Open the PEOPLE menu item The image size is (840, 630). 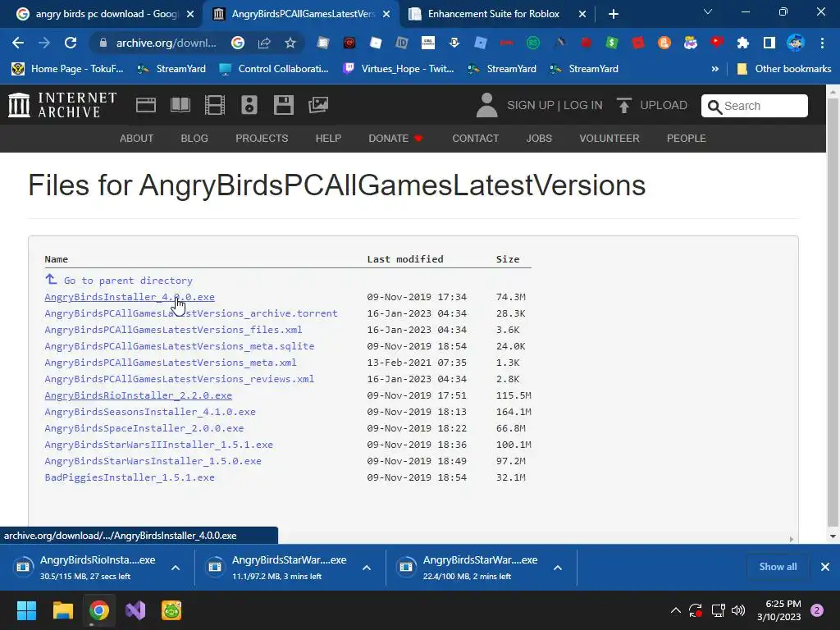[x=687, y=138]
